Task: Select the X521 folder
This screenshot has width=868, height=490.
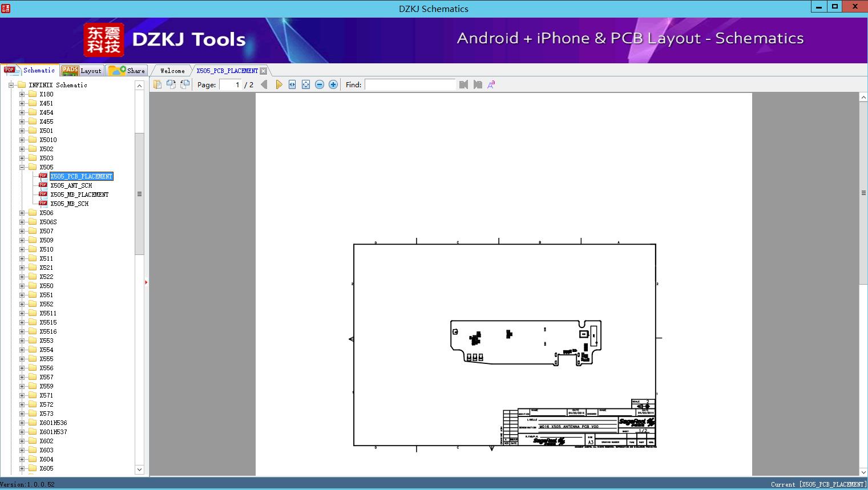Action: (x=46, y=268)
